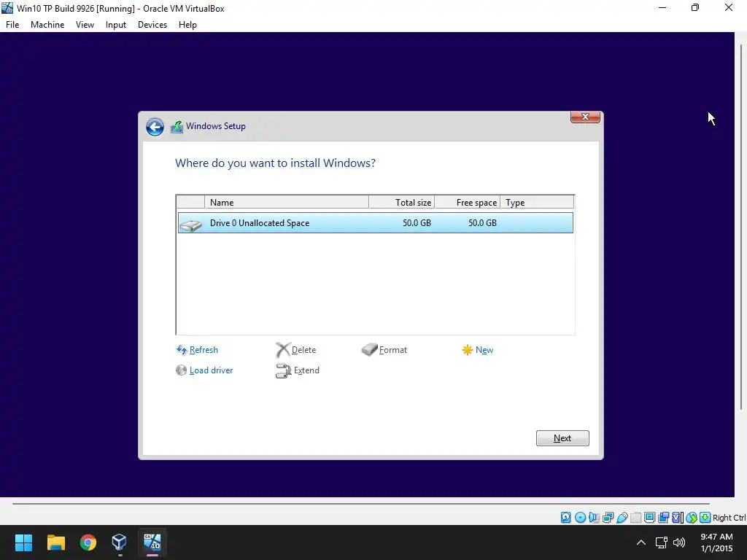Click the Name column header
Viewport: 747px width, 560px height.
tap(287, 203)
